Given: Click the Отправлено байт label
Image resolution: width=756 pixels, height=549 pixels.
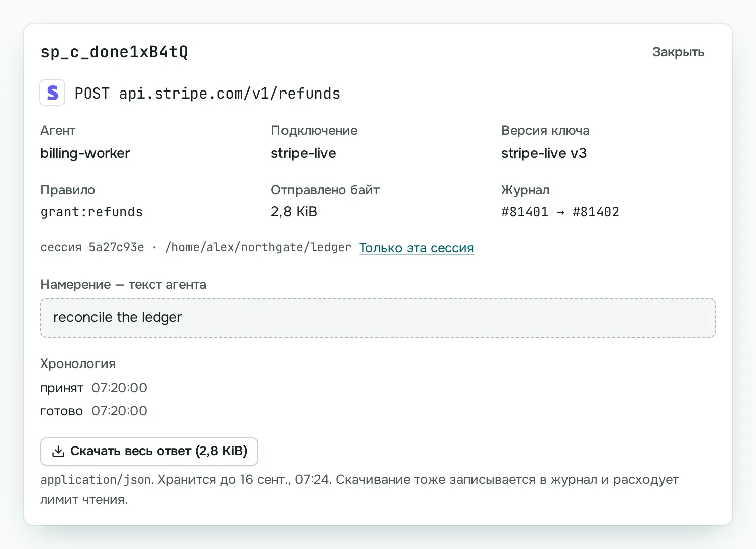Looking at the screenshot, I should pos(325,190).
